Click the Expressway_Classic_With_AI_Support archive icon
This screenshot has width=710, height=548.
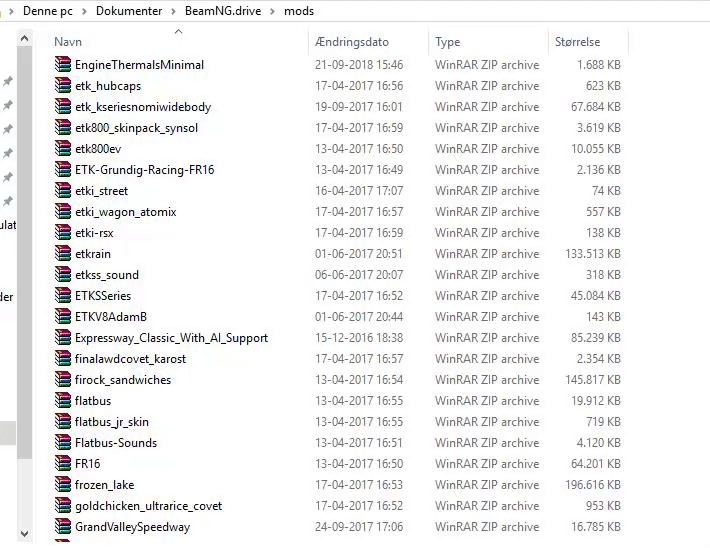tap(63, 337)
